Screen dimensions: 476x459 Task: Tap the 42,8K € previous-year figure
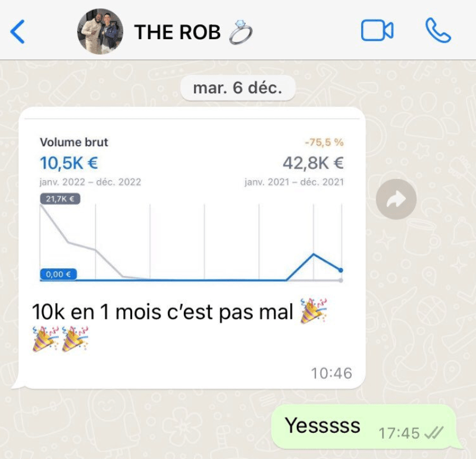(313, 163)
